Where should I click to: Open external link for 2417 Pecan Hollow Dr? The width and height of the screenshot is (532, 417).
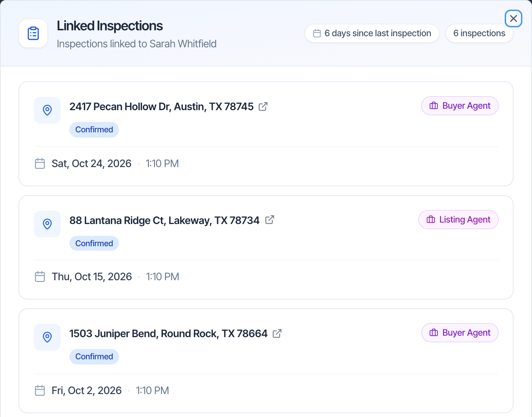(x=263, y=106)
